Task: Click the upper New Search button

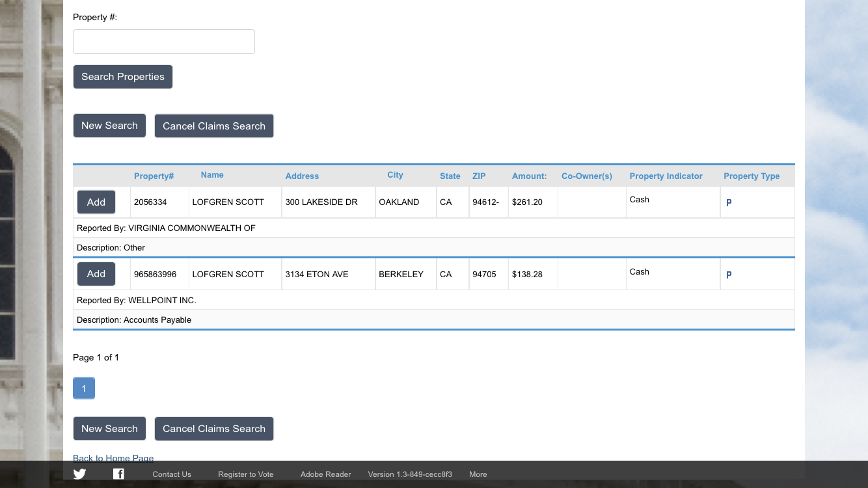Action: (x=109, y=126)
